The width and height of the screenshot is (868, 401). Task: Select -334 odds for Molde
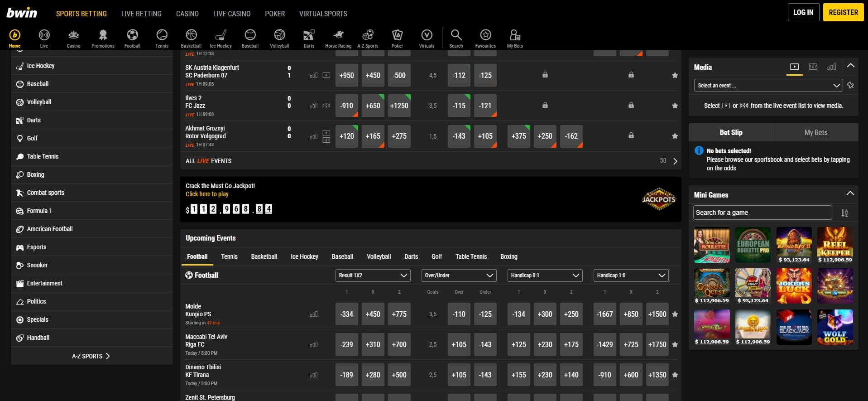[x=347, y=314]
